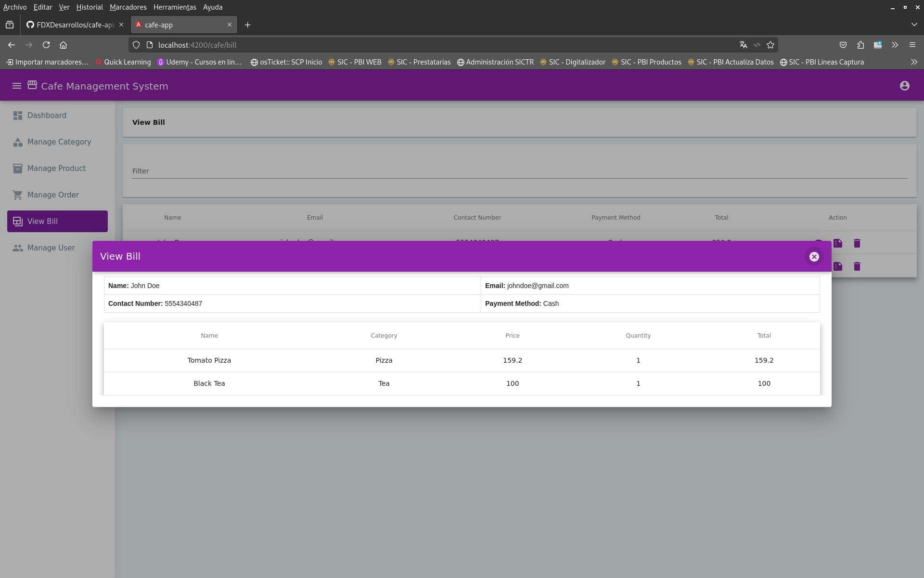Click the Manage Category shapes icon
Viewport: 924px width, 578px height.
[x=18, y=142]
